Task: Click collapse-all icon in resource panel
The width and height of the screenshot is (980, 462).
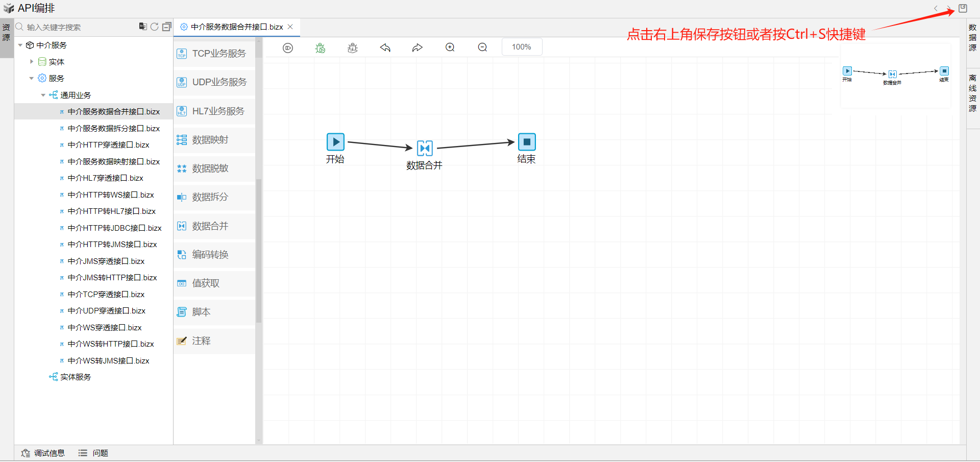Action: pyautogui.click(x=166, y=27)
